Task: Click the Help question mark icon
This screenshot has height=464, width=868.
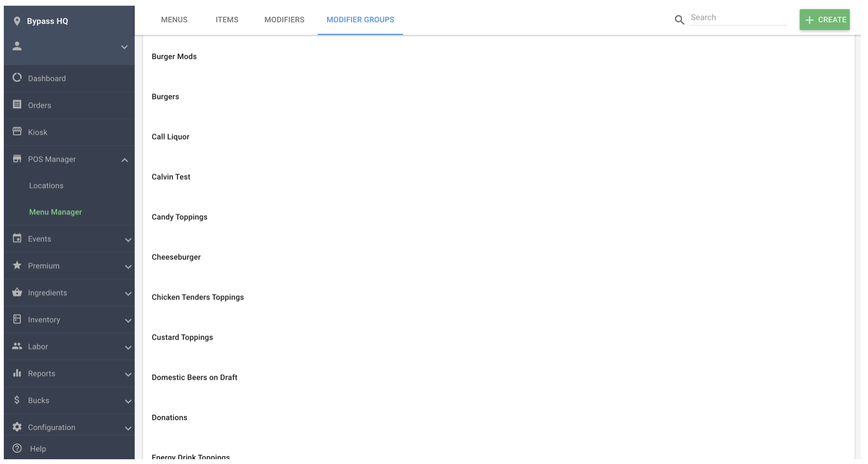Action: 17,448
